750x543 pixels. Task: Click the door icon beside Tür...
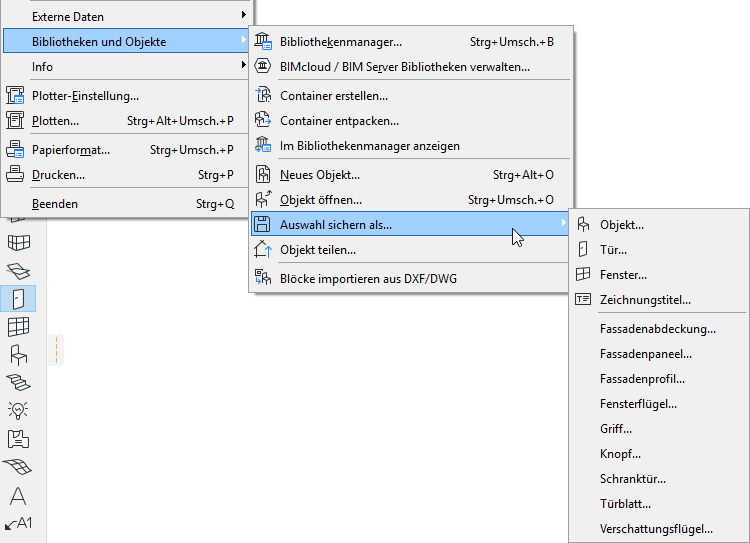pos(583,249)
